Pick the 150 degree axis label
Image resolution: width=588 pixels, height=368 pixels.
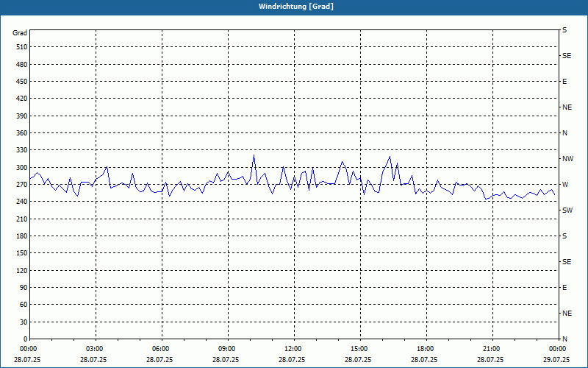(x=22, y=253)
